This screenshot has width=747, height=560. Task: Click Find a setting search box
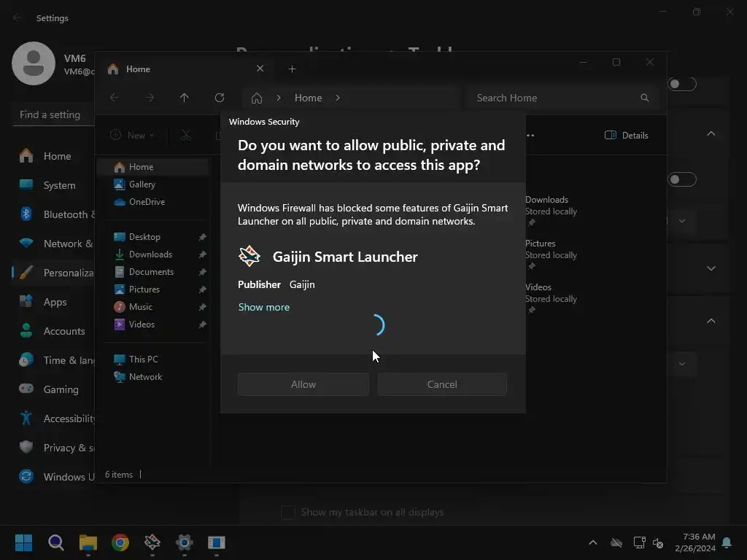click(53, 114)
